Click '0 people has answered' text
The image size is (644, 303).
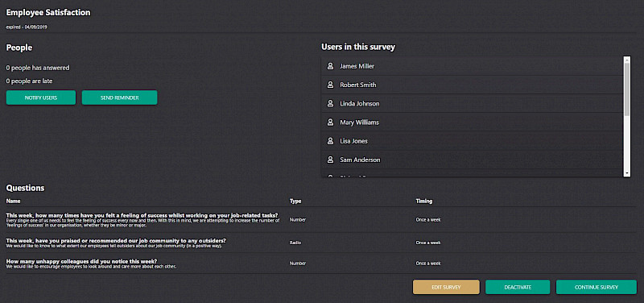38,68
